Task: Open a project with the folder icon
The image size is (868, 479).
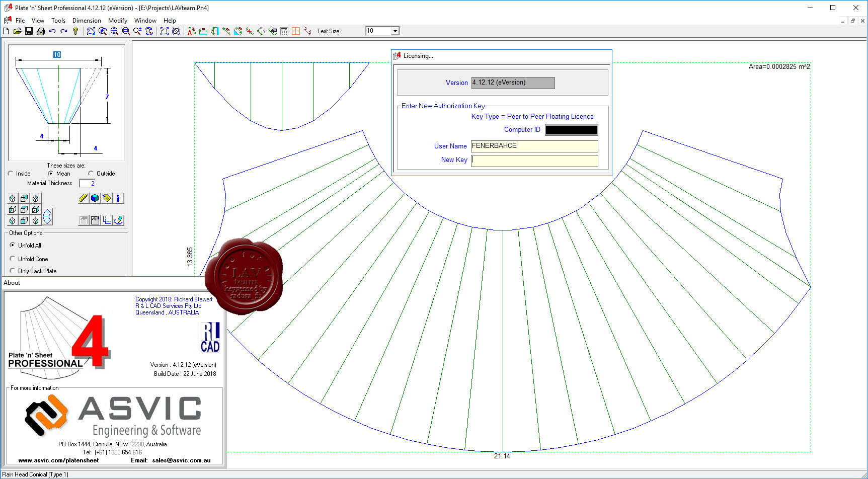Action: click(17, 31)
